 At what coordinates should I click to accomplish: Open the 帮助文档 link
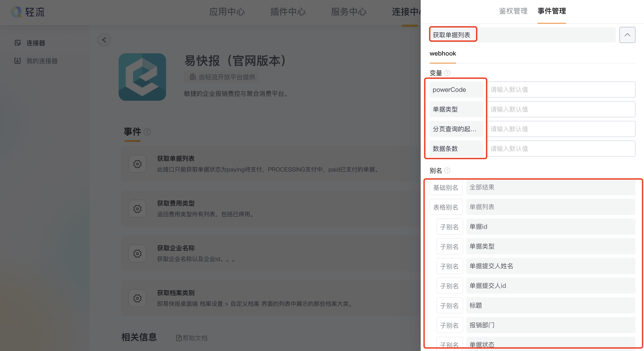point(192,338)
